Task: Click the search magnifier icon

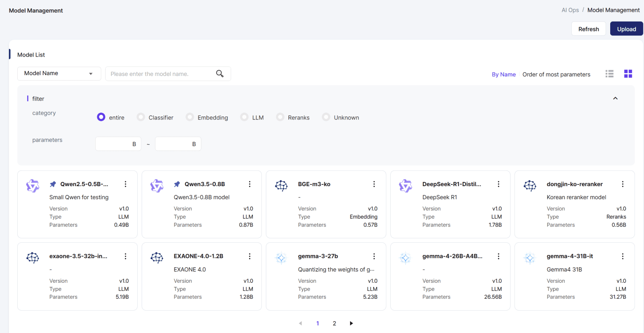Action: pos(220,73)
